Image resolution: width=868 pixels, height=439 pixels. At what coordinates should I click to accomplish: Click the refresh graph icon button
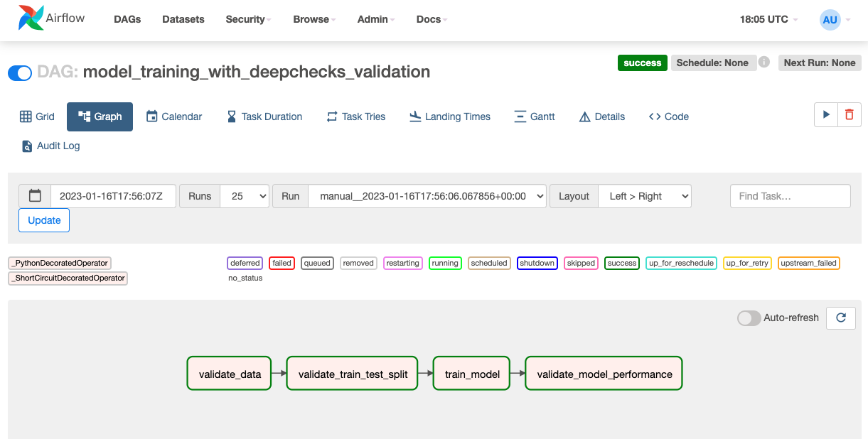coord(841,318)
